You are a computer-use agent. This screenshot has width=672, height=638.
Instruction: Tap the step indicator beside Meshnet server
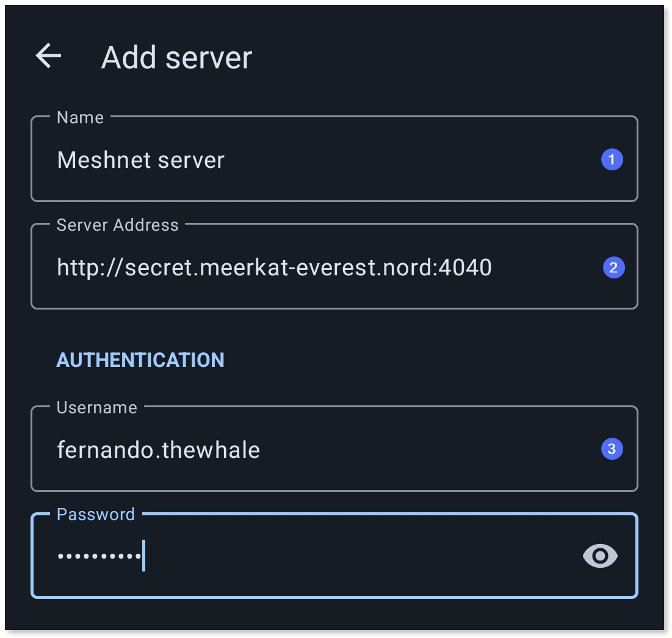click(x=612, y=159)
